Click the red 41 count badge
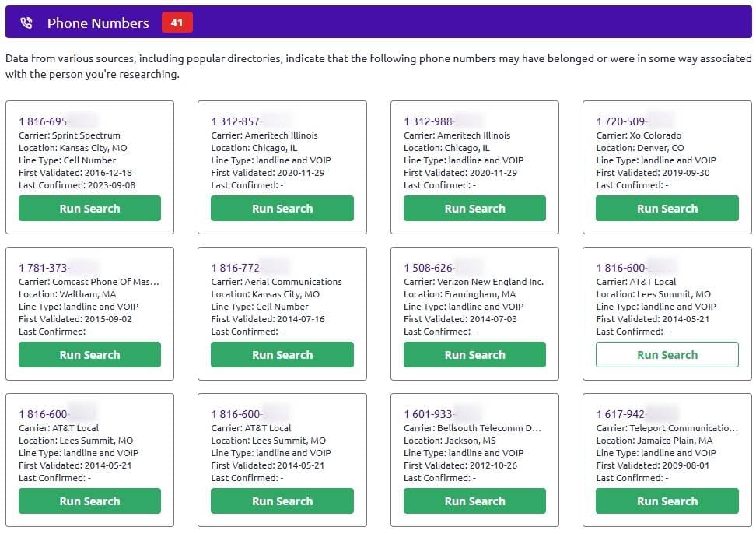 click(x=177, y=23)
